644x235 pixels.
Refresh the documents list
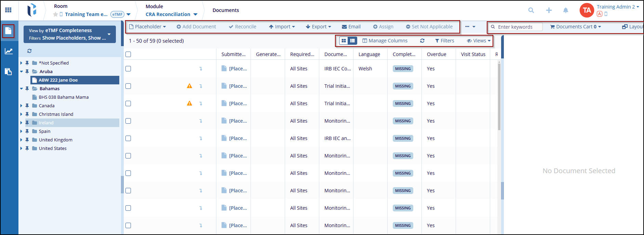click(x=422, y=41)
